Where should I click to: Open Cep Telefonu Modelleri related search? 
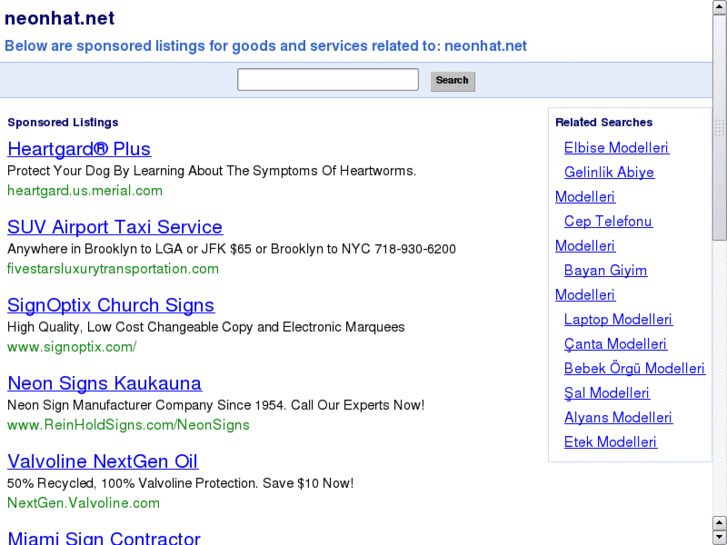tap(608, 221)
